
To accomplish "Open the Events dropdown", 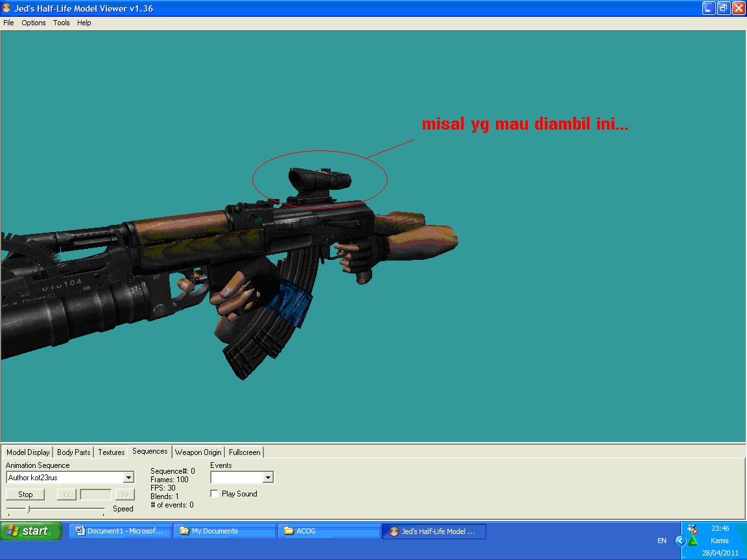I will [268, 477].
